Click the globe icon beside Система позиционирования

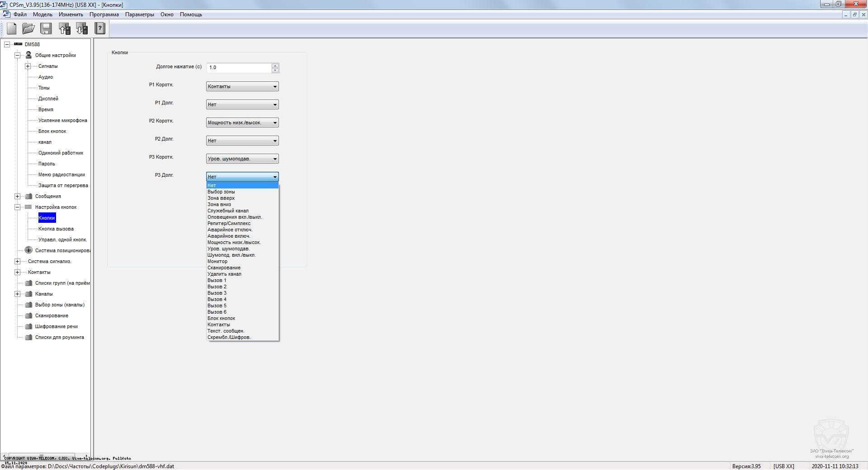tap(28, 250)
